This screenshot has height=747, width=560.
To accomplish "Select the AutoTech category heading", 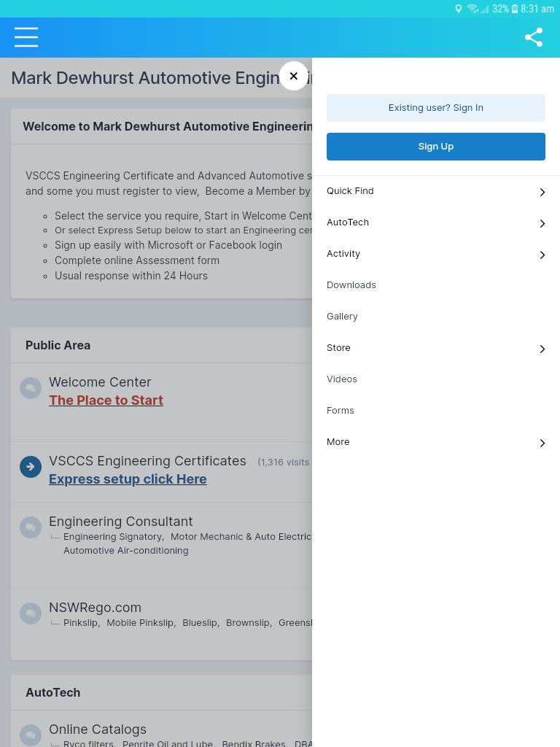I will [52, 692].
